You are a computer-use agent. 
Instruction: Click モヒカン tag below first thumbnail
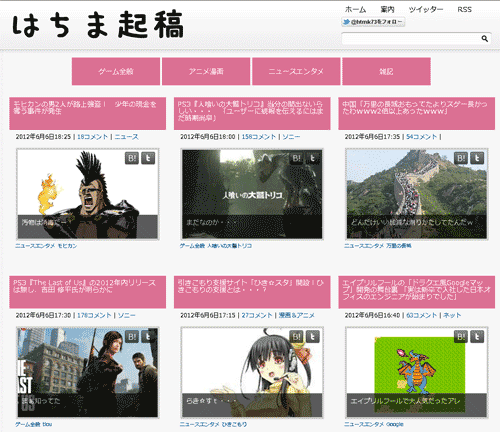click(67, 246)
